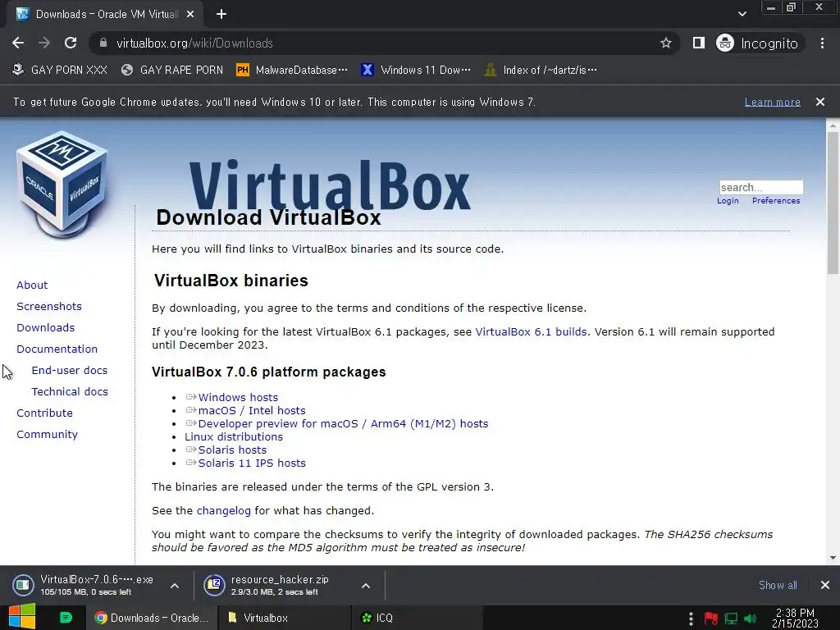The height and width of the screenshot is (630, 840).
Task: Click the address bar URL virtualbox.org/wiki/Downloads
Action: (x=194, y=43)
